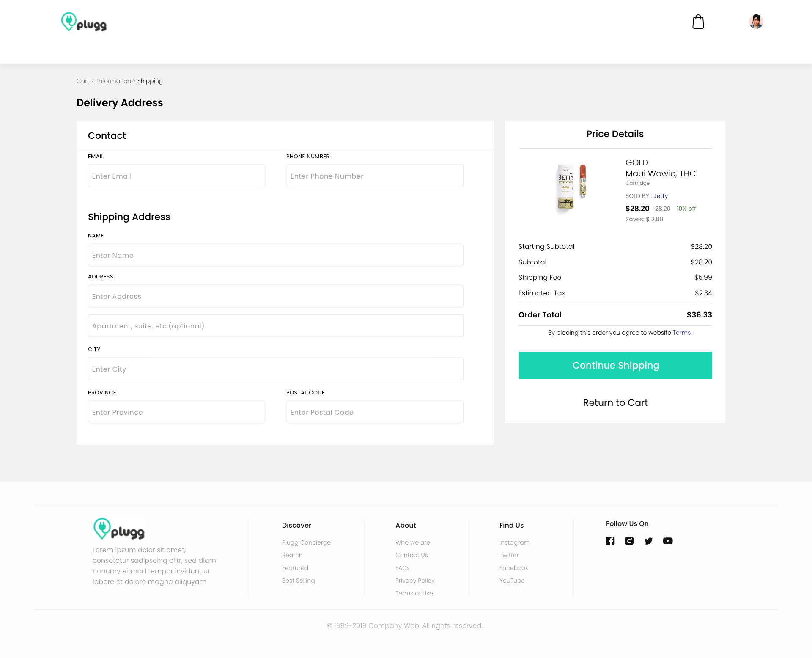
Task: Open the website Terms link
Action: [681, 333]
